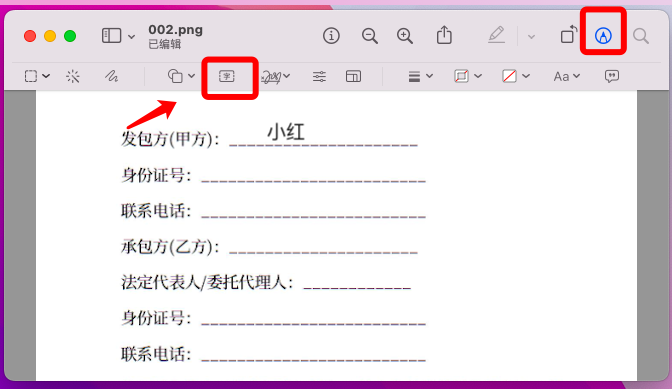This screenshot has width=672, height=389.
Task: Open the Adjust Color sliders panel
Action: pyautogui.click(x=319, y=76)
